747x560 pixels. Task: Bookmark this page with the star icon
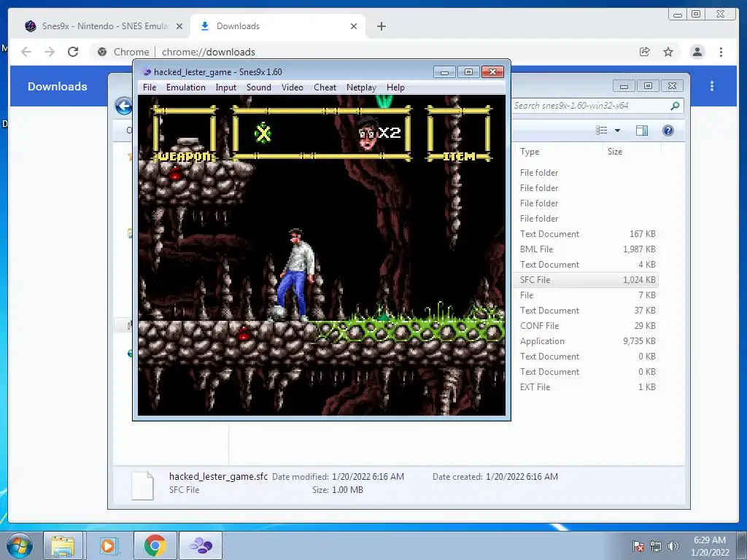[x=668, y=52]
